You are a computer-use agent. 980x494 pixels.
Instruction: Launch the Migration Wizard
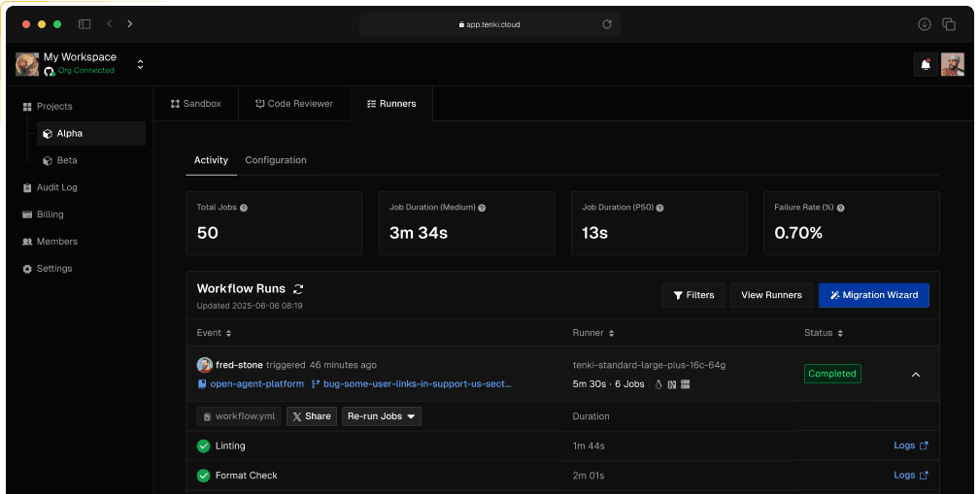[x=874, y=295]
